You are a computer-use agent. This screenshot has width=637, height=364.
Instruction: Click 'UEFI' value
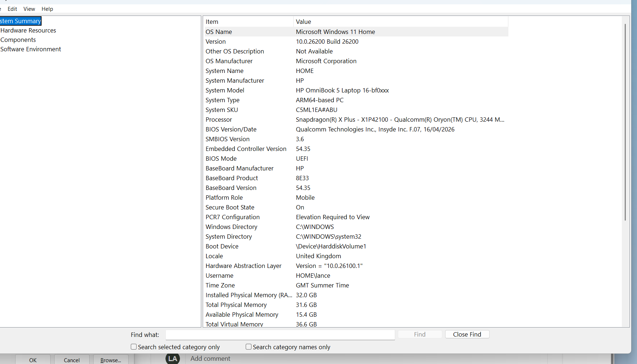302,159
